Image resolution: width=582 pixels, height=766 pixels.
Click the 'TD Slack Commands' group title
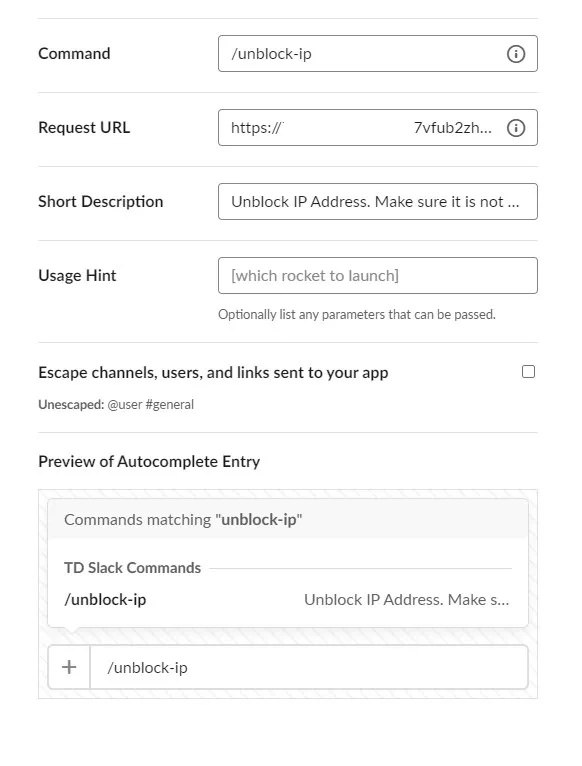pos(132,568)
